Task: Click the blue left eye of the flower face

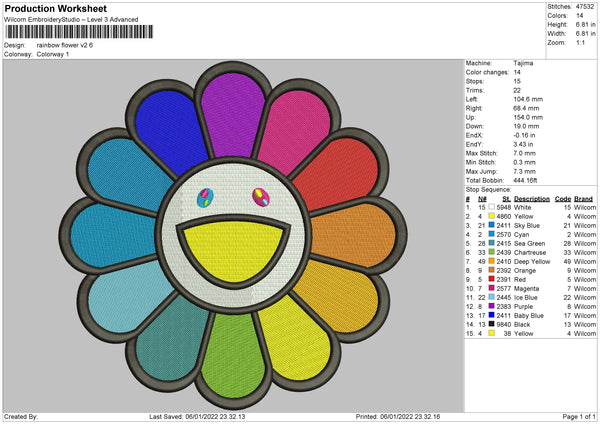Action: click(205, 198)
